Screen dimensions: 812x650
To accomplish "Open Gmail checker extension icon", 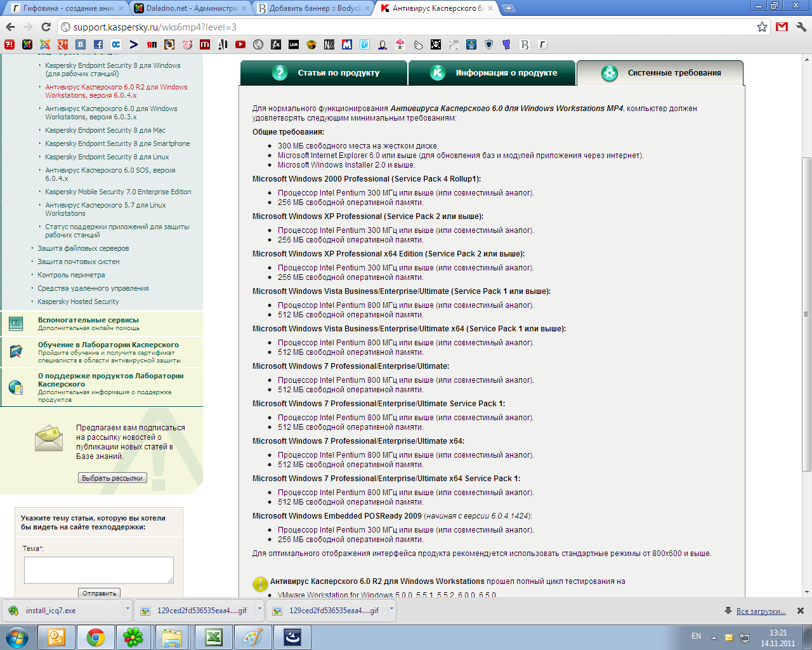I will [782, 27].
